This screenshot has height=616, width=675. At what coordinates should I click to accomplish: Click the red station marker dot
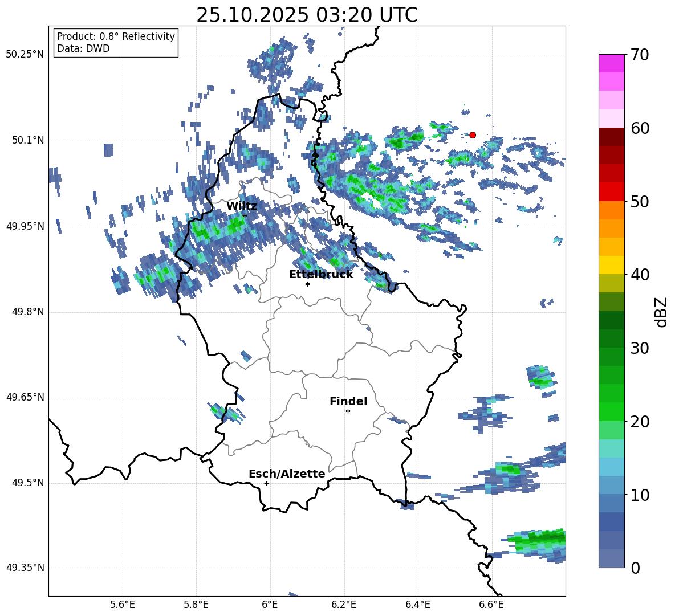472,135
